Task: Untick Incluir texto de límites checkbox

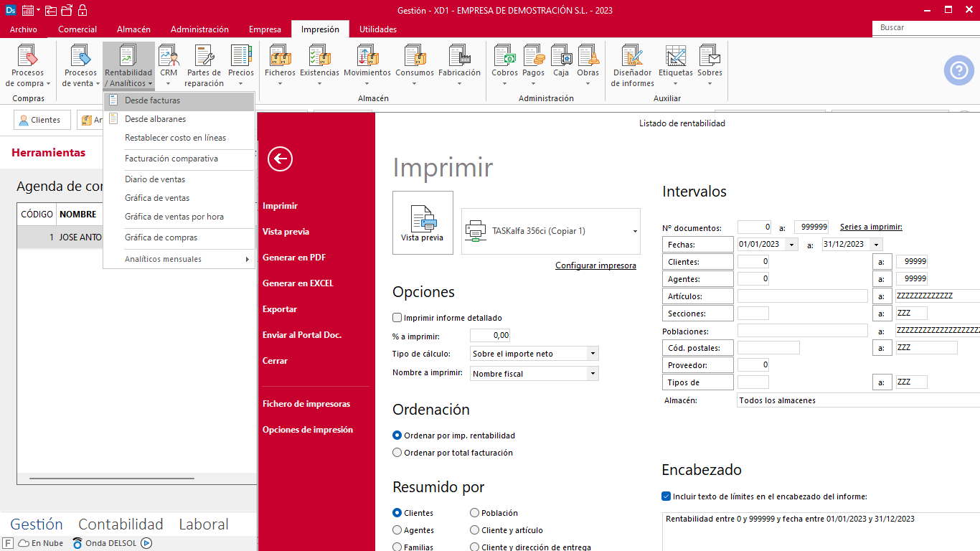Action: (666, 496)
